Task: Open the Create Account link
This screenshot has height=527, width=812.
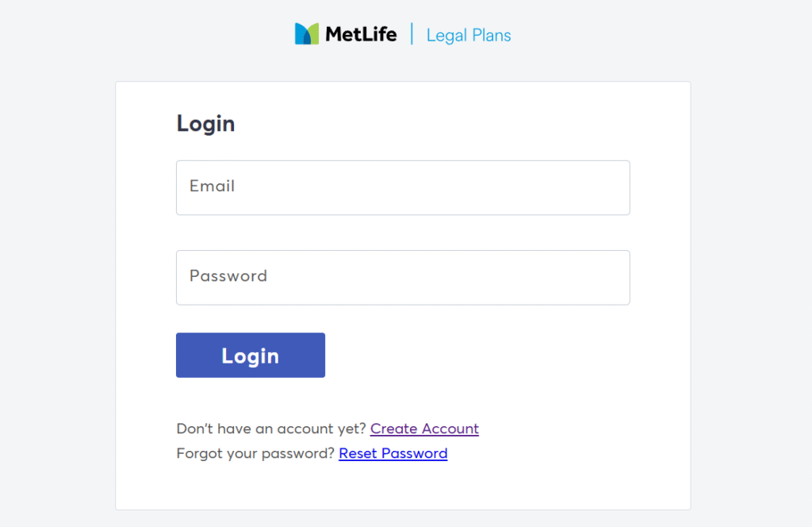Action: click(425, 429)
